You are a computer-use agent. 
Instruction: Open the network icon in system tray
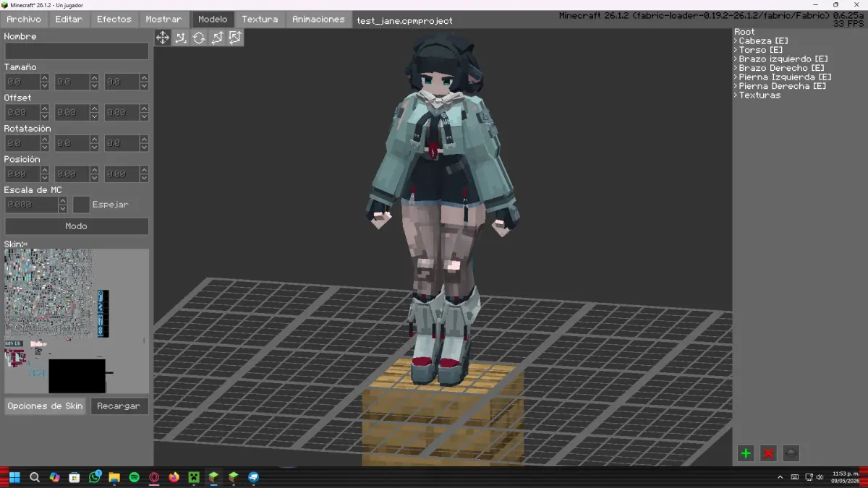click(807, 477)
